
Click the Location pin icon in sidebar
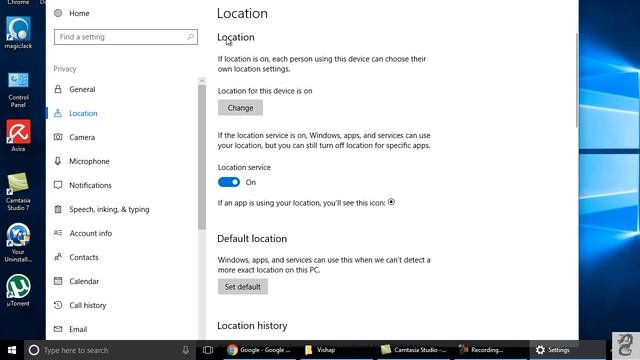pyautogui.click(x=58, y=113)
